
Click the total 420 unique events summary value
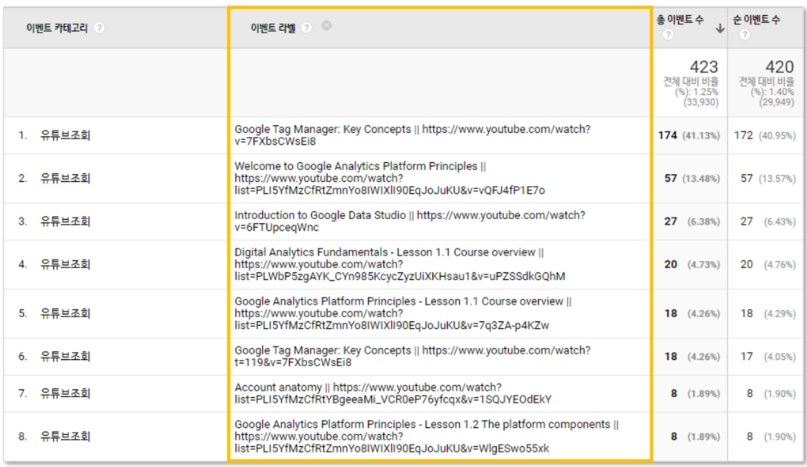click(x=779, y=67)
